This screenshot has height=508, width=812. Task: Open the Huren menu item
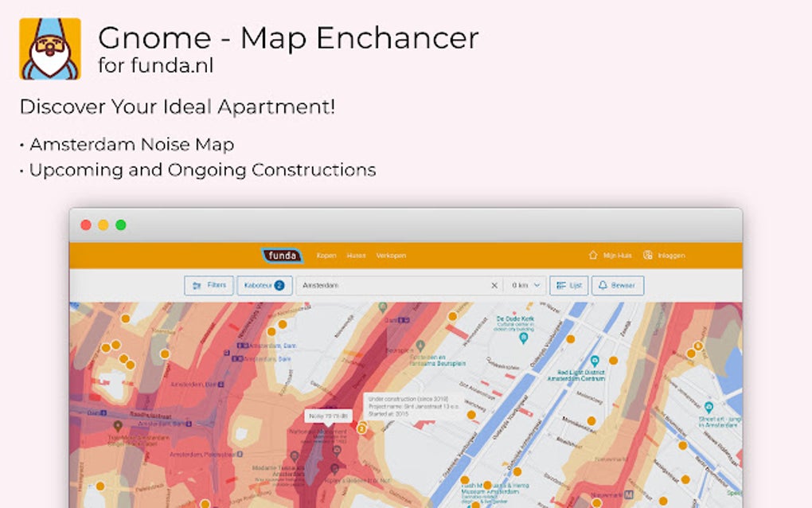point(357,256)
